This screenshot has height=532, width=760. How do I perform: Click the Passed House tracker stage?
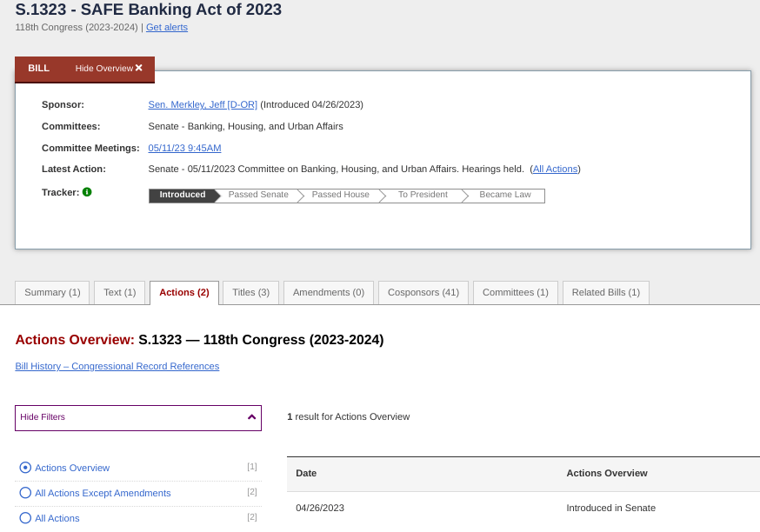click(x=341, y=195)
